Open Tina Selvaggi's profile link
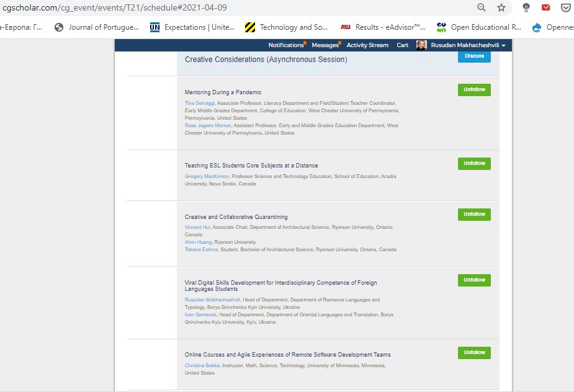Screen dimensions: 574x392 point(199,103)
